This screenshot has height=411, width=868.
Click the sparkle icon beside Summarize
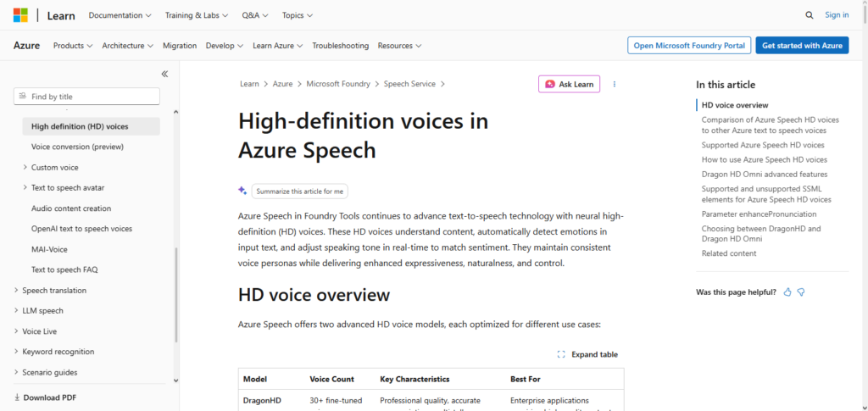[x=242, y=191]
